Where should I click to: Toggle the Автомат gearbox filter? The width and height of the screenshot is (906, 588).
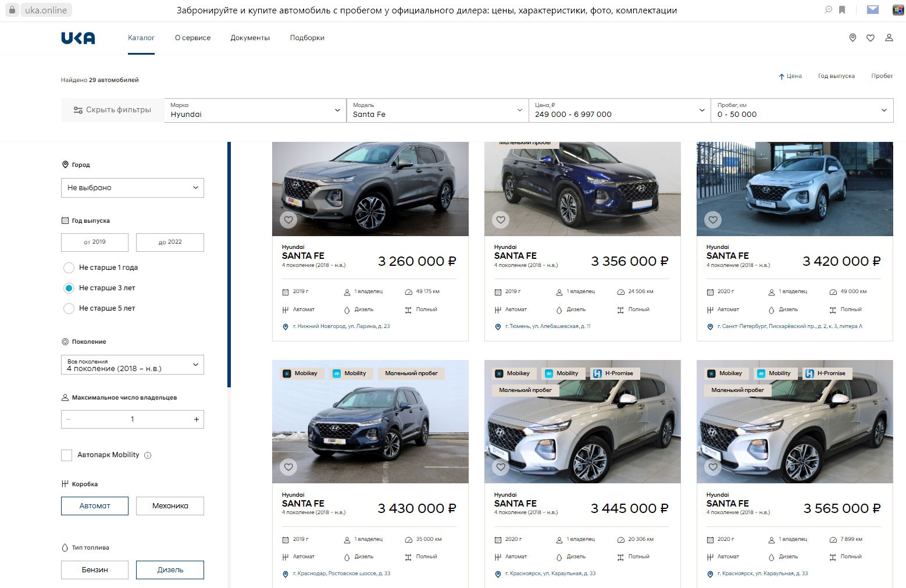tap(95, 506)
